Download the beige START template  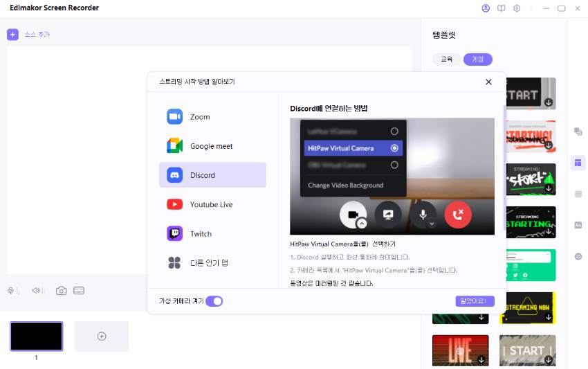click(549, 360)
